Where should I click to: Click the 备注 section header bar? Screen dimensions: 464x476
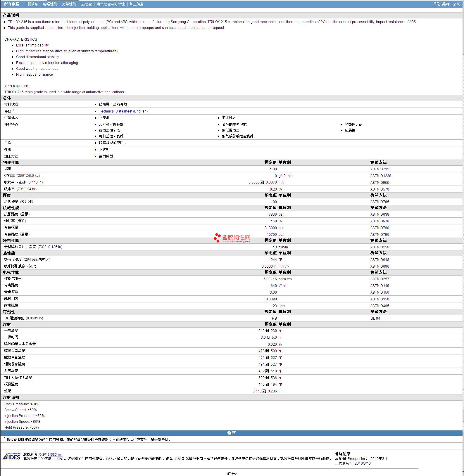[231, 433]
